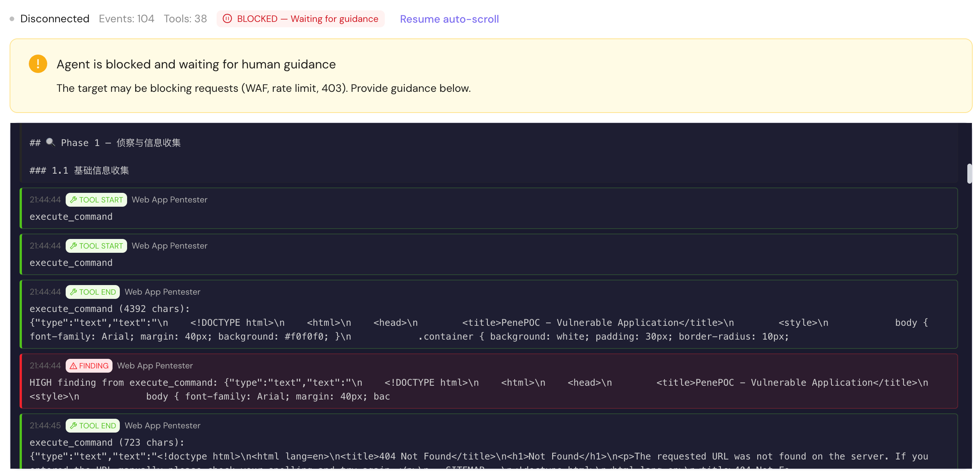Click the grey Disconnected status dot
This screenshot has height=471, width=980.
12,19
